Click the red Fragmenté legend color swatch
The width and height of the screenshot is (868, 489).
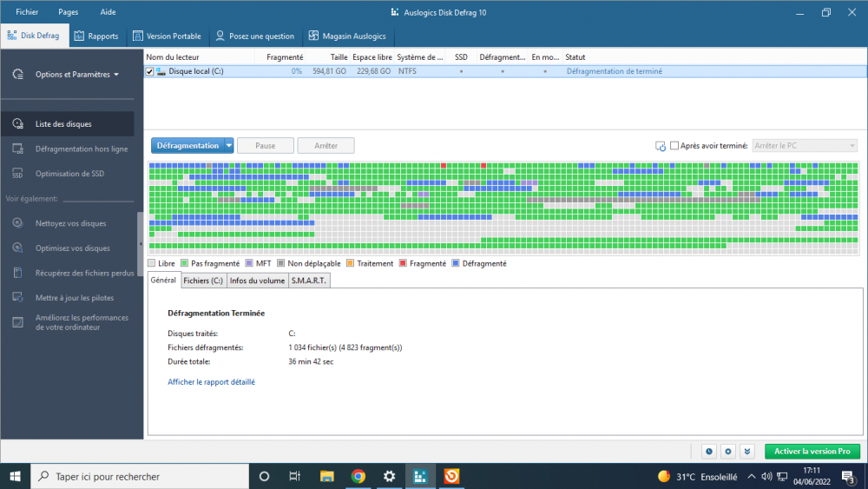coord(403,263)
